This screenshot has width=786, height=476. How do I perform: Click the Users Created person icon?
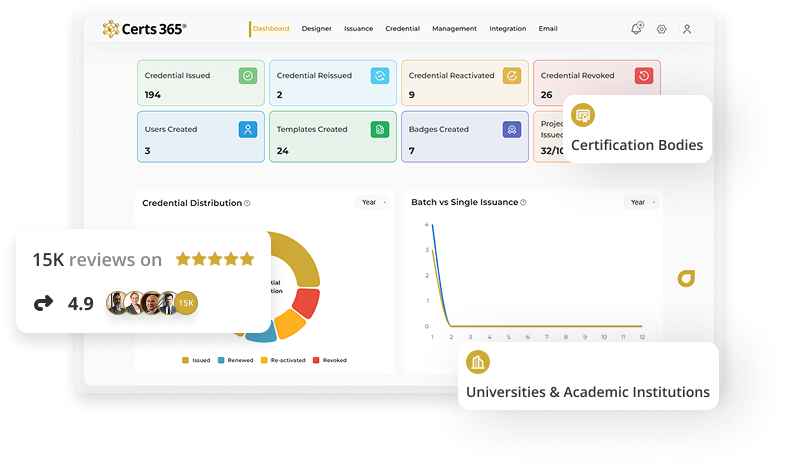point(248,130)
